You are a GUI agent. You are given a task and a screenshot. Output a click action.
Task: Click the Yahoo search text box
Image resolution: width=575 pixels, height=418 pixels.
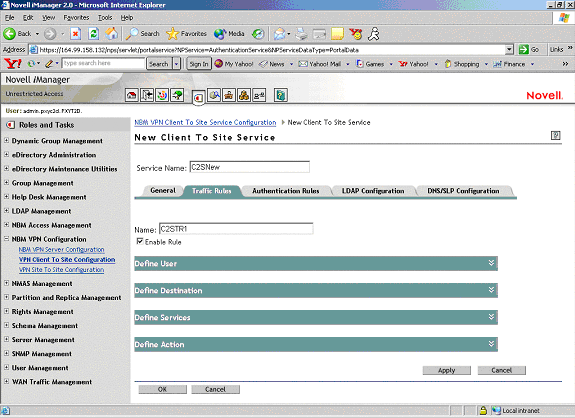(x=103, y=63)
